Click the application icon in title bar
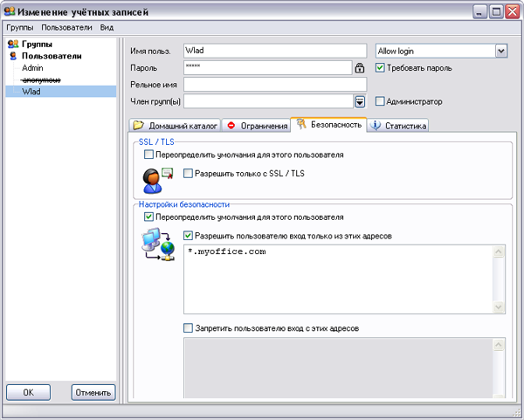The image size is (524, 420). (x=10, y=11)
